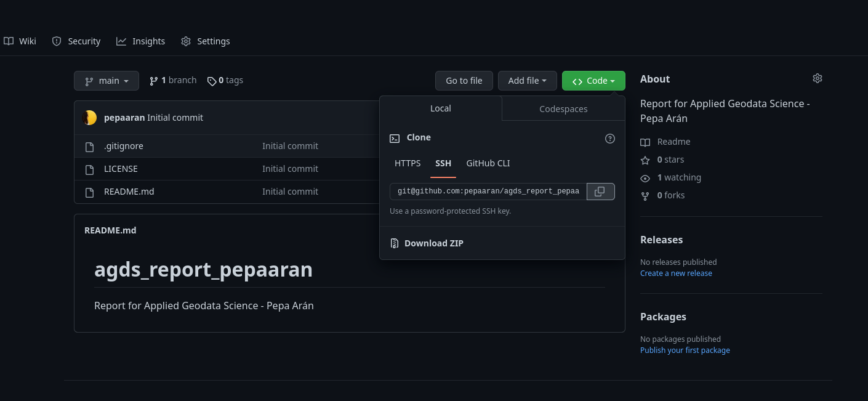Image resolution: width=868 pixels, height=401 pixels.
Task: Click Initial commit message of LICENSE row
Action: tap(291, 169)
